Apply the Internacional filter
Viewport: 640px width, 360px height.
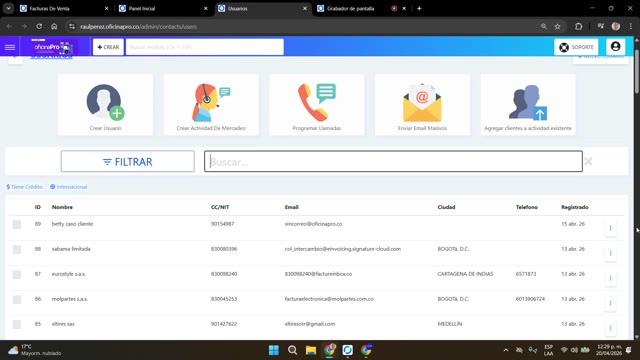(x=69, y=187)
